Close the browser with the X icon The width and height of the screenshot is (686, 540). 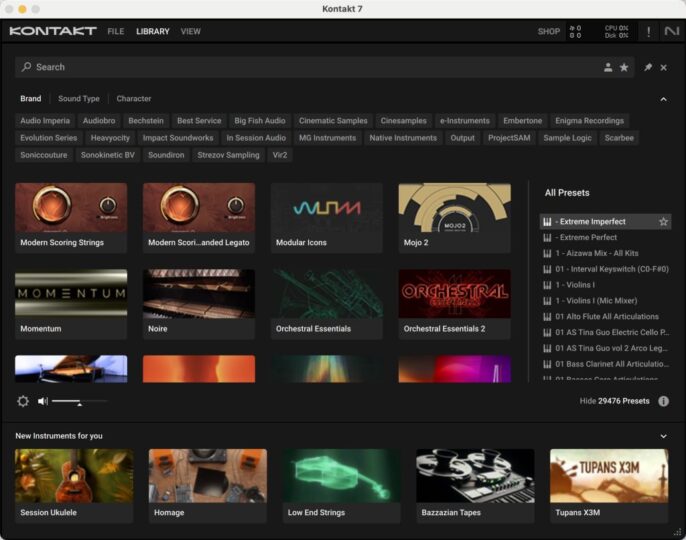point(664,67)
